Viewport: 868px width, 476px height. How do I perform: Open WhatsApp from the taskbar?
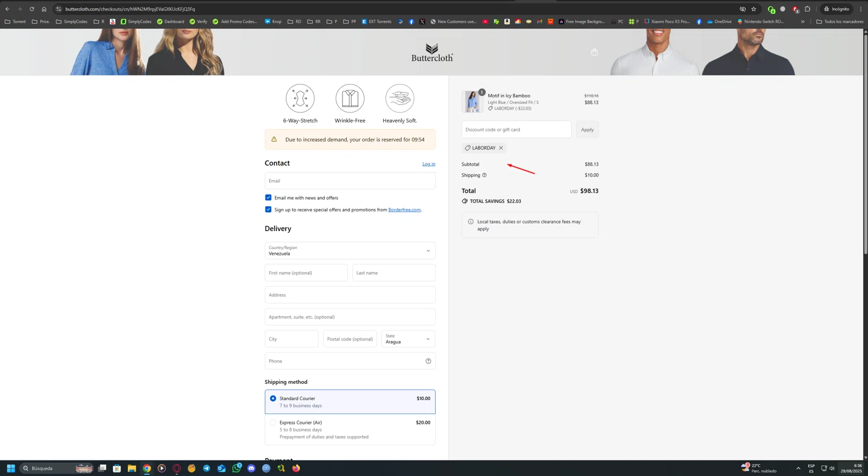[236, 468]
